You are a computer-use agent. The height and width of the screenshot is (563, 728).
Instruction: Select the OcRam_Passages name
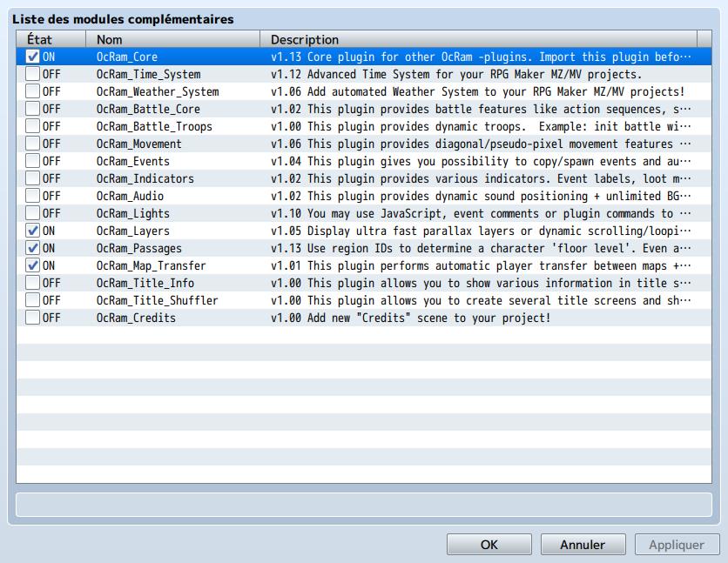pos(138,248)
